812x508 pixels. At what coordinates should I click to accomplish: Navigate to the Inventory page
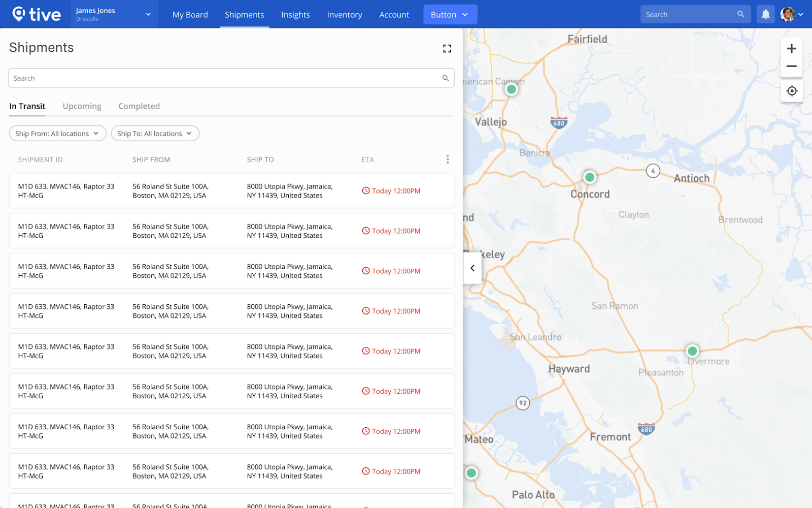pos(344,15)
